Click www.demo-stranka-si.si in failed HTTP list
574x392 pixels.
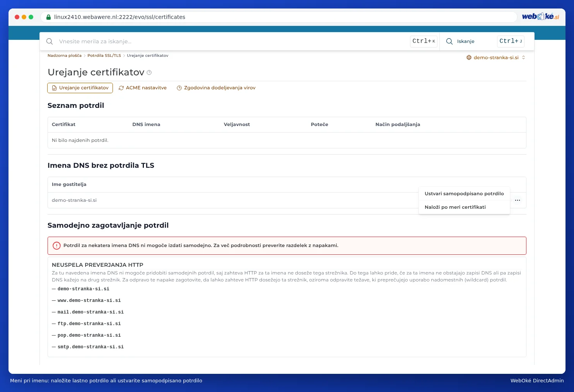click(x=89, y=300)
